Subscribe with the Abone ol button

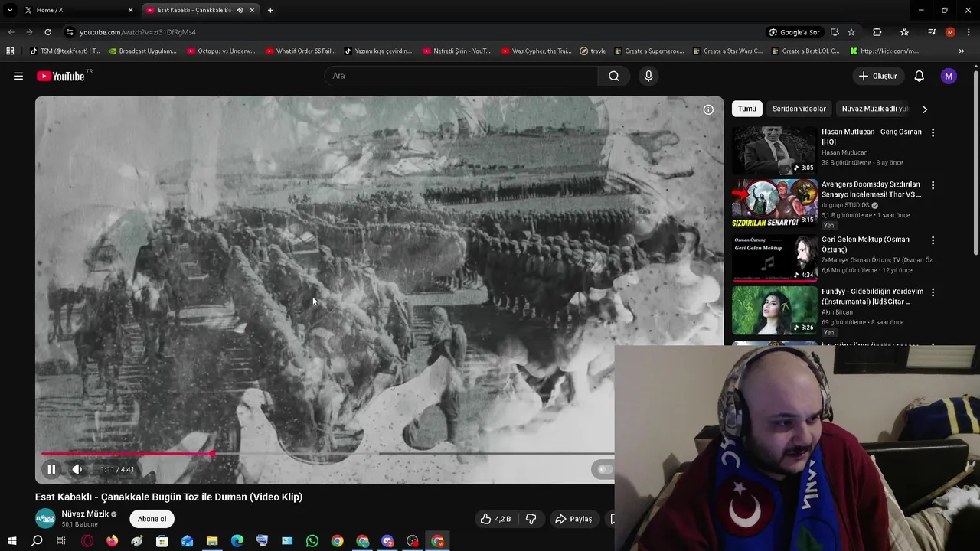tap(152, 519)
